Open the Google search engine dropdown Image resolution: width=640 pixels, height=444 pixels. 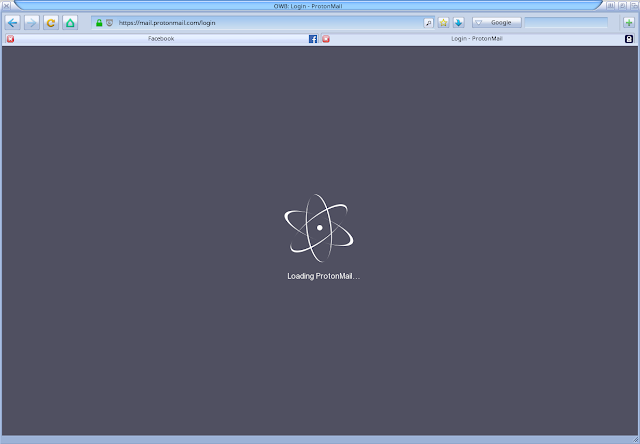coord(497,22)
